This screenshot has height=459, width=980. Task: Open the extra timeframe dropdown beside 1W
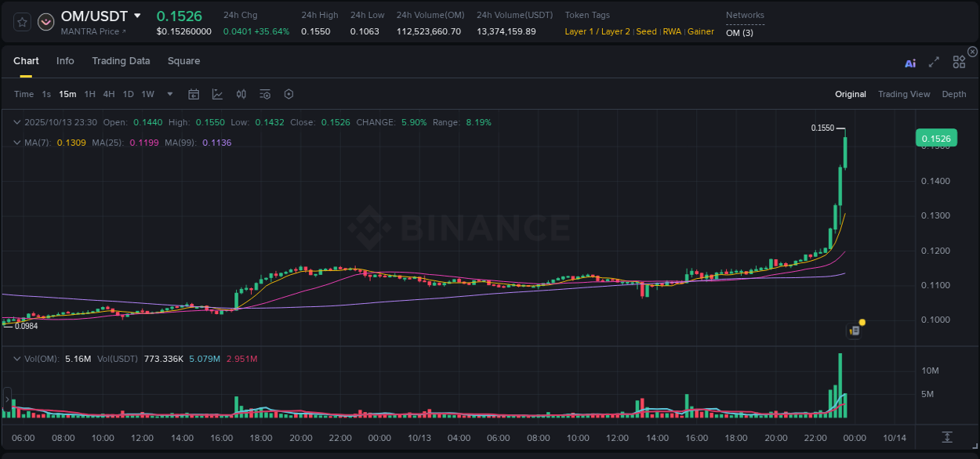pyautogui.click(x=169, y=94)
